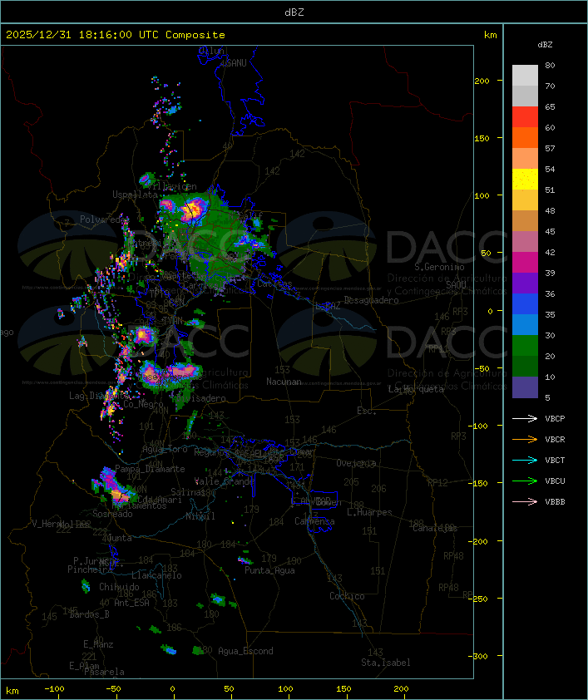Screen dimensions: 588x700
Task: Click the S.Geronimo map label
Action: 439,267
